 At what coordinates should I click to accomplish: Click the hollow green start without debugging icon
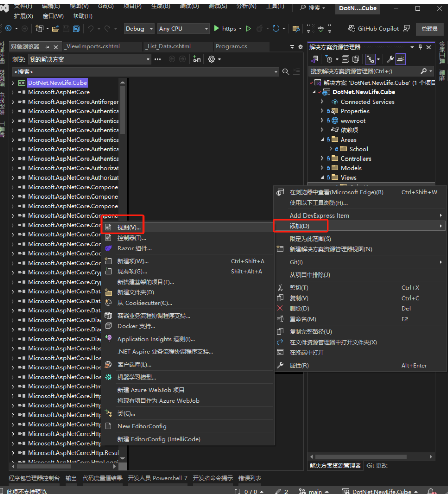pos(249,29)
